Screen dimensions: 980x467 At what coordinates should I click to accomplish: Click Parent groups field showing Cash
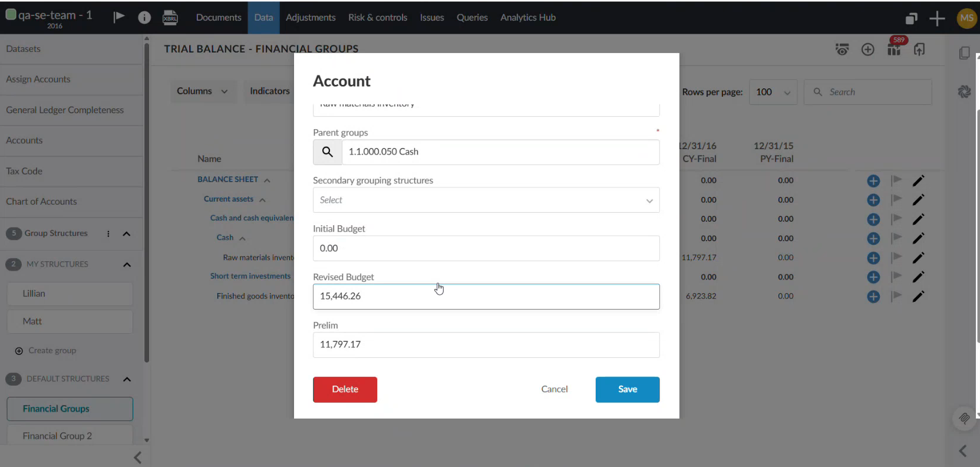tap(501, 152)
